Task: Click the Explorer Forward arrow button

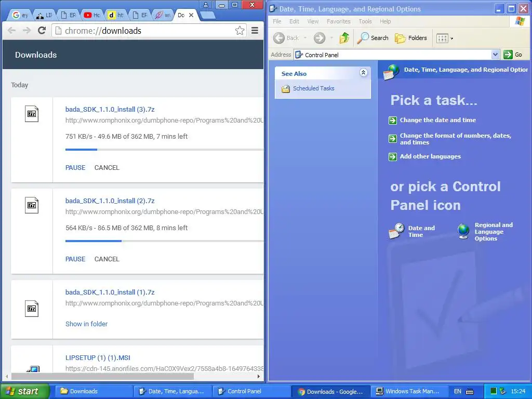Action: click(x=320, y=38)
